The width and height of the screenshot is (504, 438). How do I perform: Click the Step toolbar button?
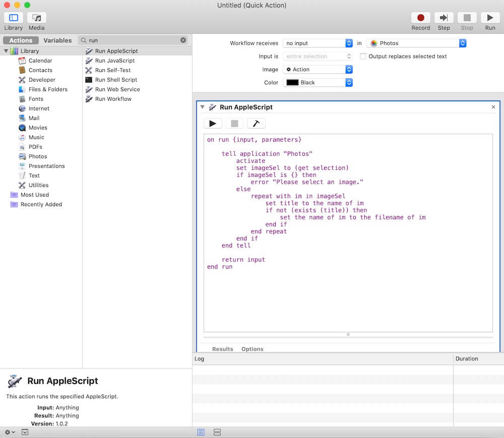tap(444, 18)
